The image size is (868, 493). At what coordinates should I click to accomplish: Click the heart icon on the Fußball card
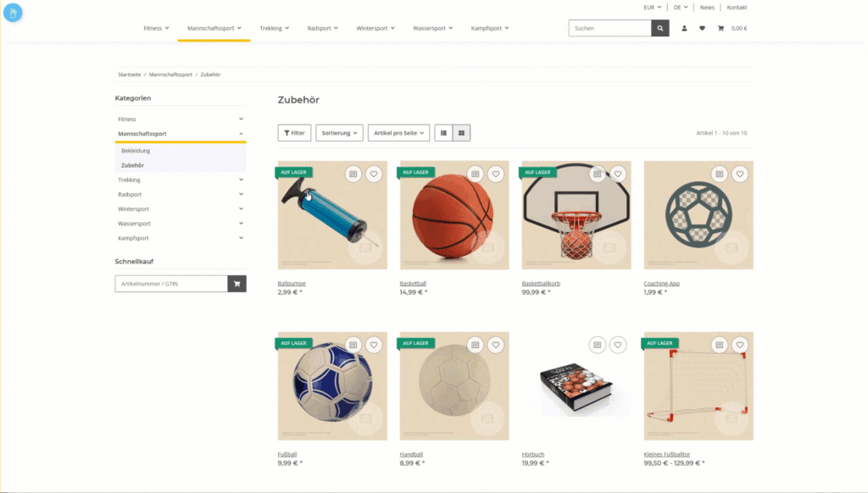tap(374, 345)
